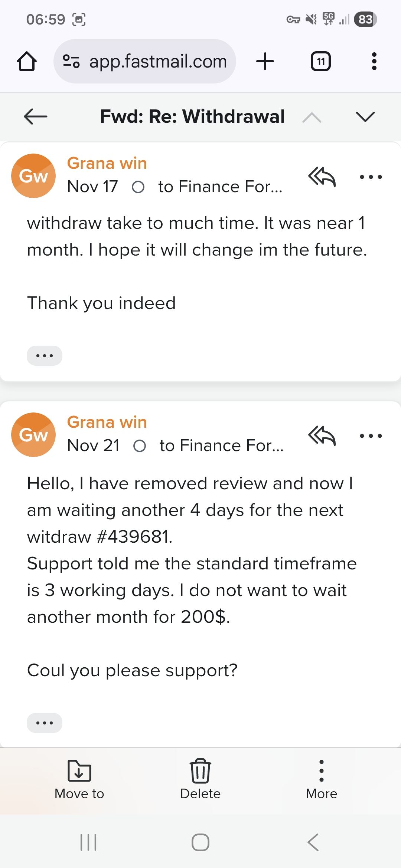
Task: Toggle read status circle on Nov 17 message
Action: click(138, 187)
